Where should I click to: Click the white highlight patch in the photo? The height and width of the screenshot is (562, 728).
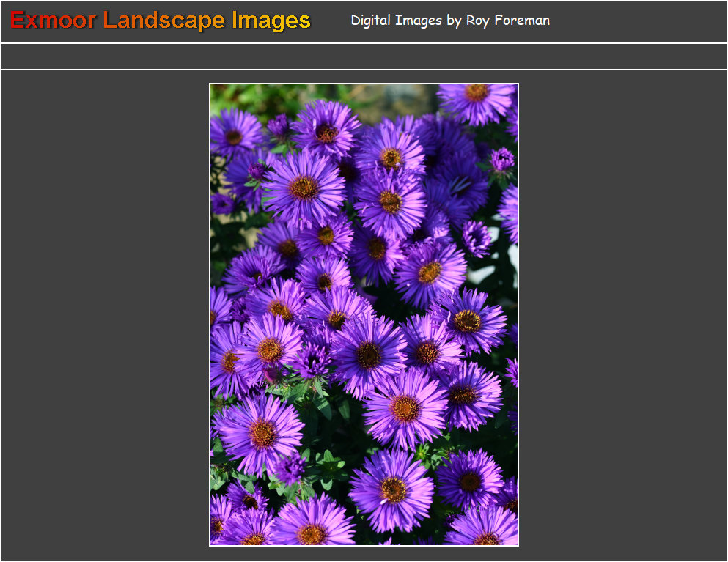tap(484, 275)
